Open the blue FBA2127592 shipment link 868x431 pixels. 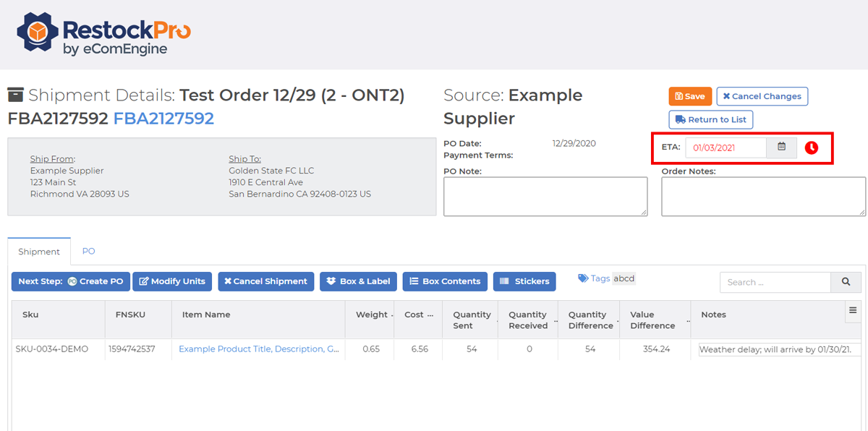coord(163,118)
